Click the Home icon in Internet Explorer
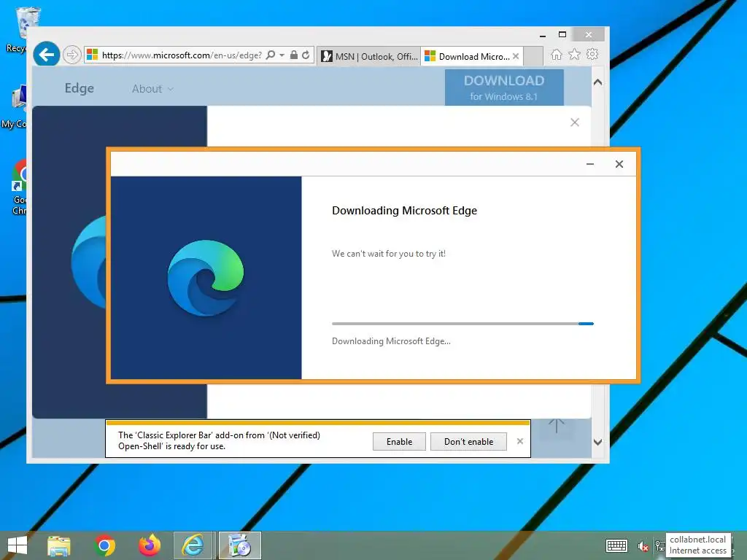747x560 pixels. tap(557, 55)
